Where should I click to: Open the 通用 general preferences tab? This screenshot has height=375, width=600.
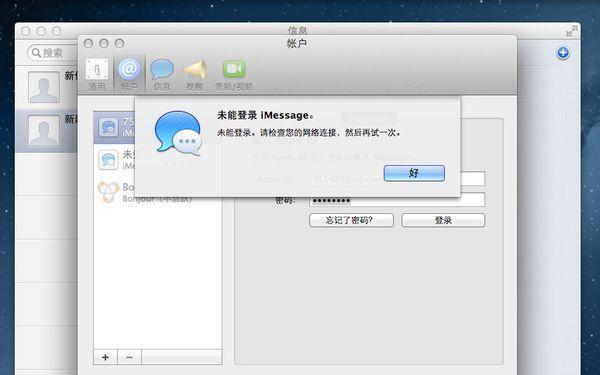(97, 75)
